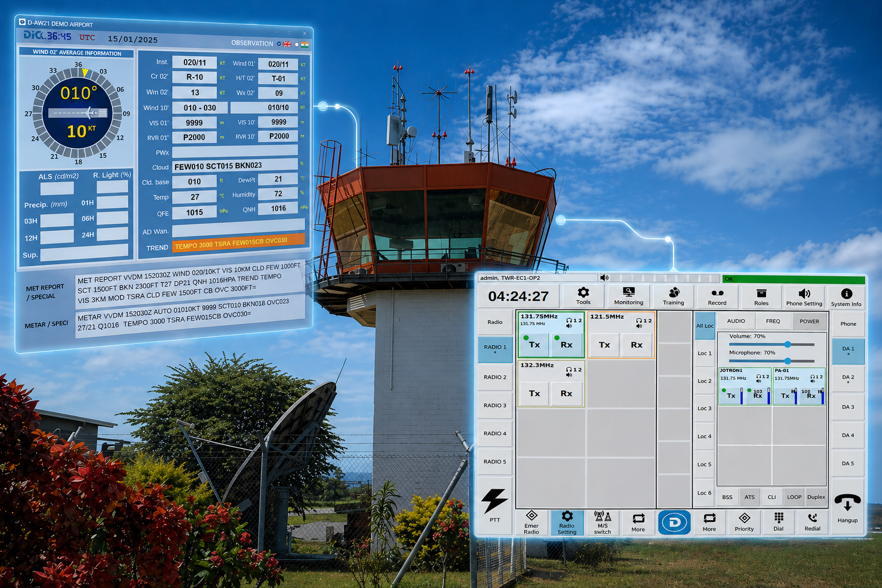Adjust the Microphone 70% slider handle
The width and height of the screenshot is (882, 588).
(788, 361)
